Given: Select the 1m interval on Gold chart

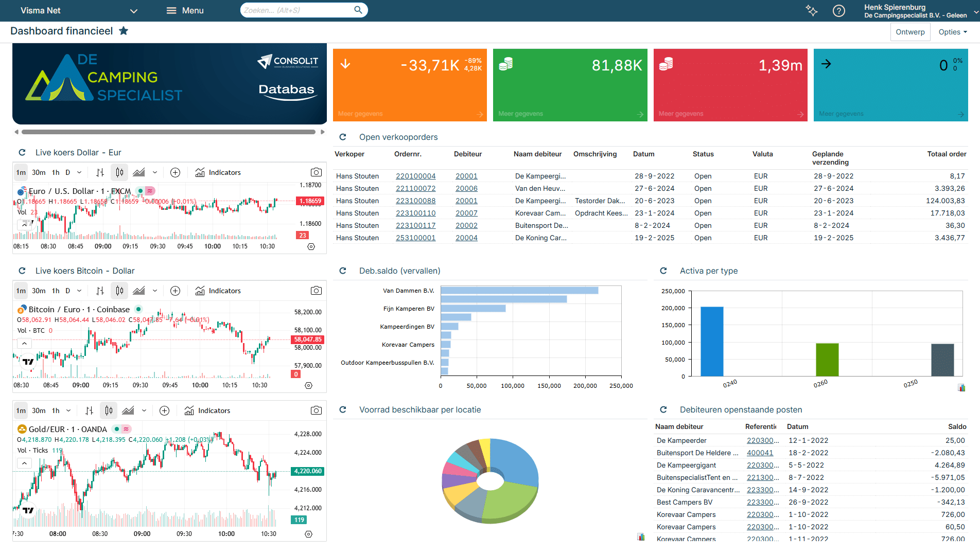Looking at the screenshot, I should click(x=21, y=410).
